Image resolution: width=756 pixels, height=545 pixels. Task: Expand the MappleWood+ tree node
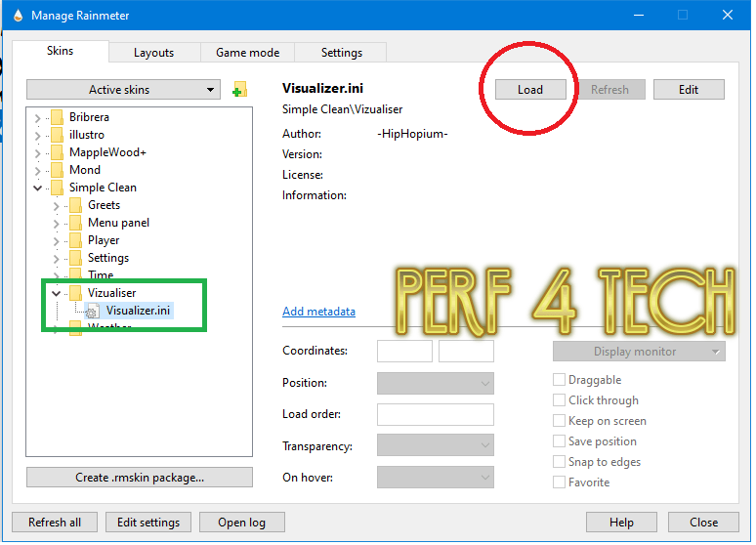pyautogui.click(x=38, y=153)
